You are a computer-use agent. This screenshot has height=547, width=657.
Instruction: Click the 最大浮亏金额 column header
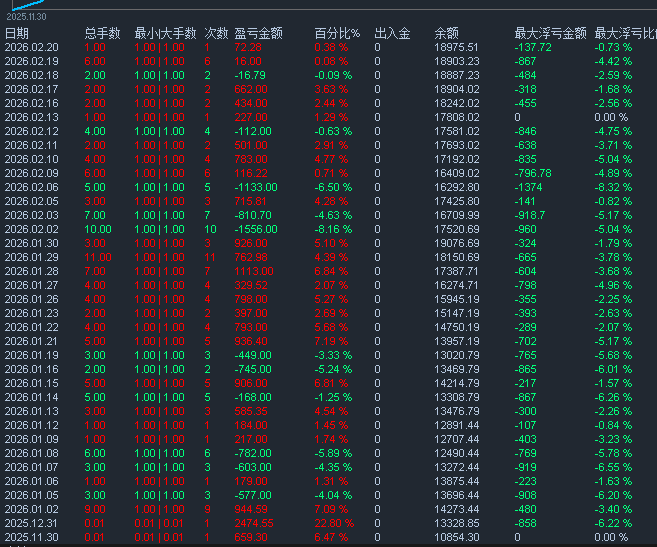click(547, 34)
